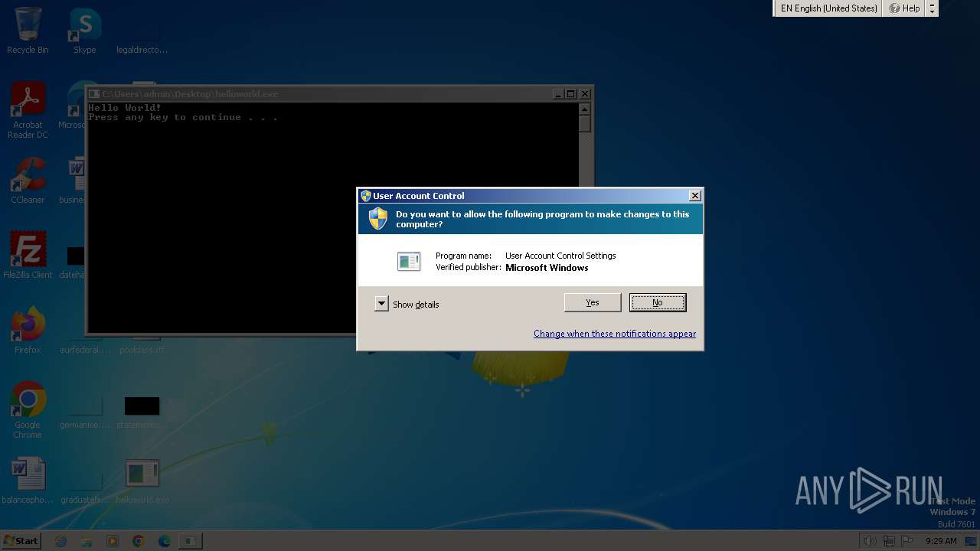Click the User Account Control Settings program icon

(409, 261)
